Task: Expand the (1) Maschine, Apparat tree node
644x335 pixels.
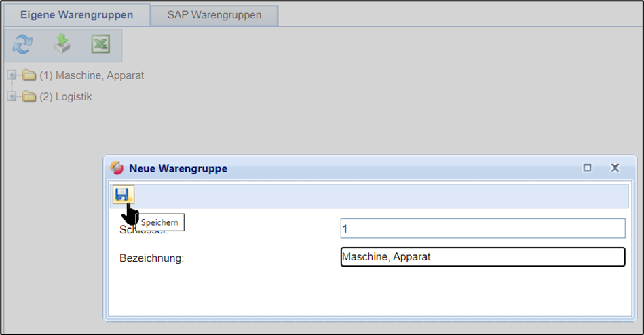Action: 12,75
